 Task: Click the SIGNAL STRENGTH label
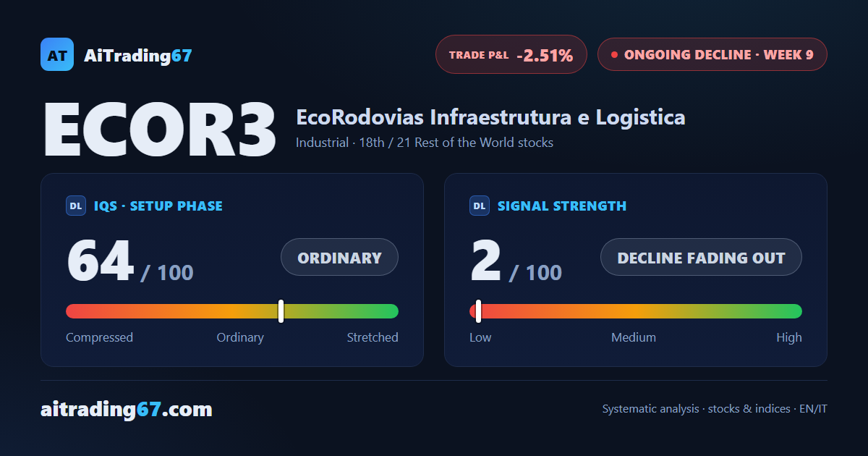point(562,206)
